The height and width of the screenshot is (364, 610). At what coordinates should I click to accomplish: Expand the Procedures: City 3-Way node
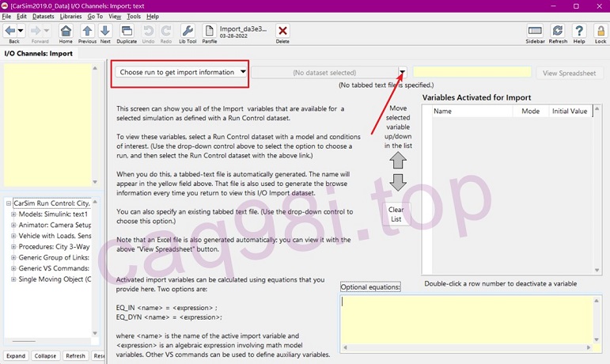tap(13, 247)
